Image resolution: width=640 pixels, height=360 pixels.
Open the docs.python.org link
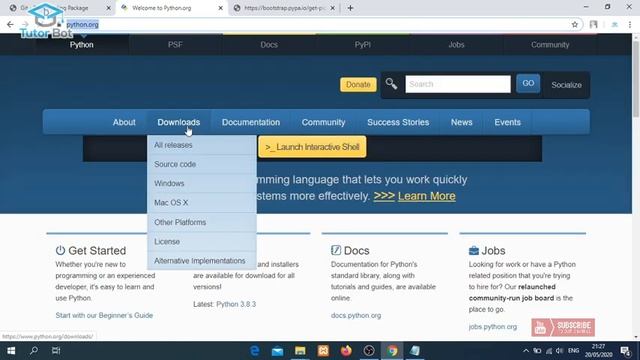coord(356,315)
